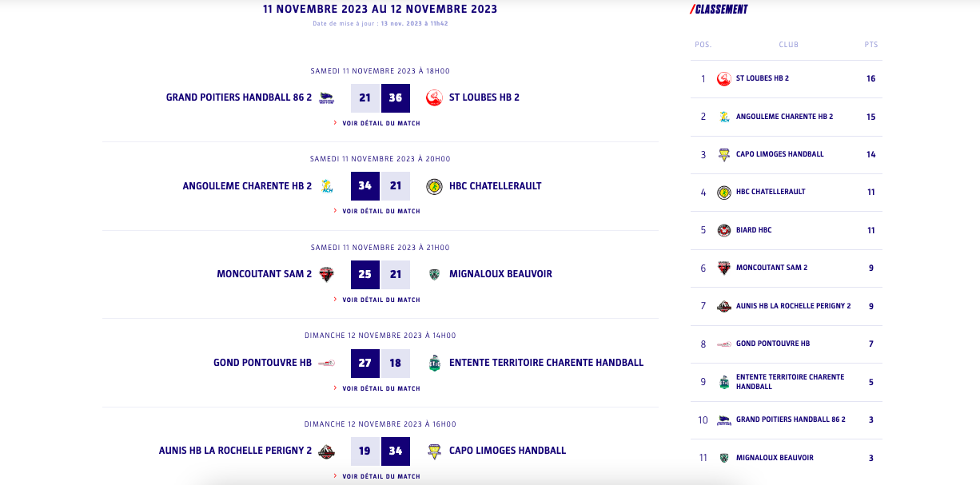Click HBC Chatellerault logo in match row
The image size is (980, 485).
point(434,186)
